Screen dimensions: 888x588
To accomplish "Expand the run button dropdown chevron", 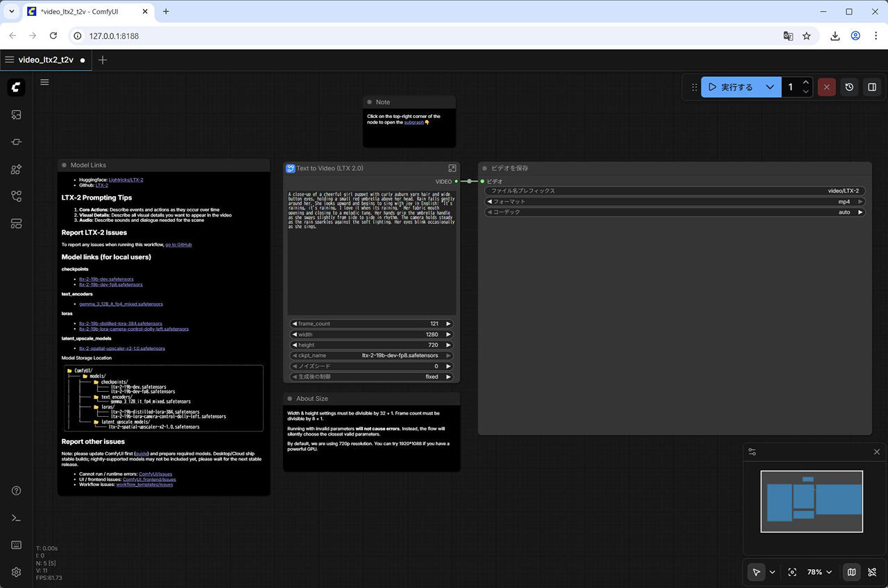I will click(769, 87).
